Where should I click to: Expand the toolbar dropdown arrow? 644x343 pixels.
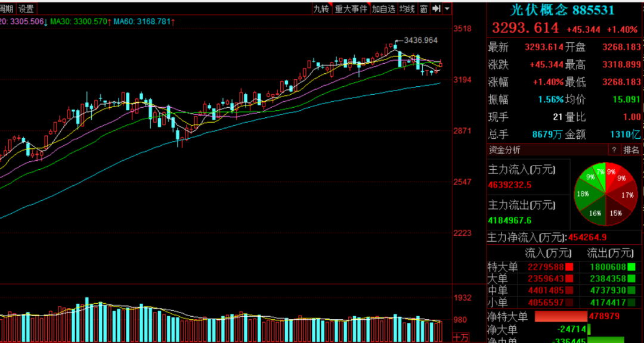447,8
